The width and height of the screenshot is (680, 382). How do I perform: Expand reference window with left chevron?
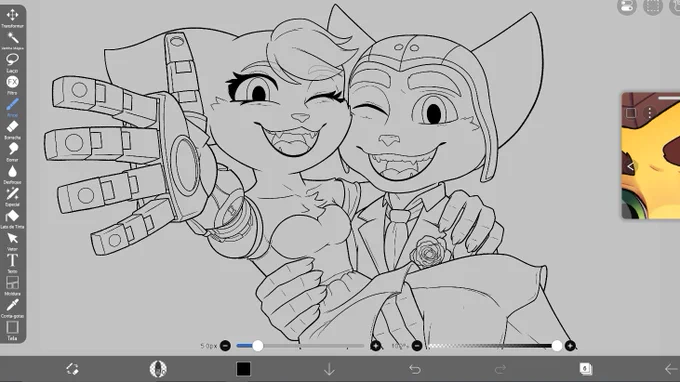click(630, 167)
